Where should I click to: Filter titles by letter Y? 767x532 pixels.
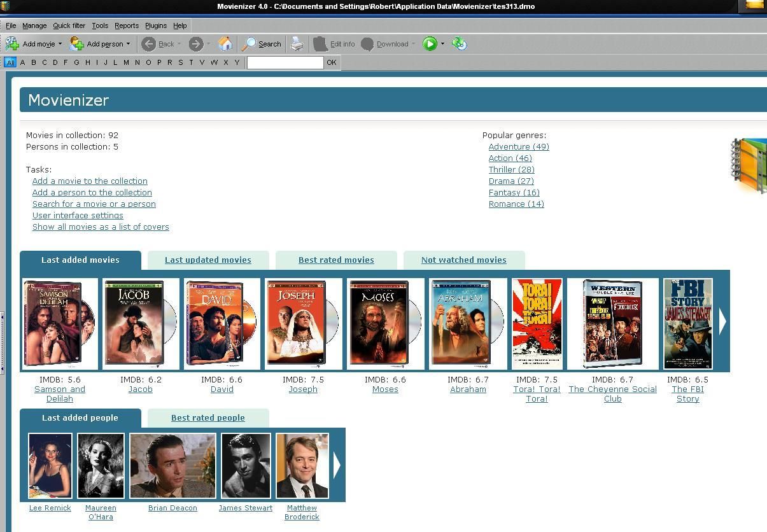[237, 62]
